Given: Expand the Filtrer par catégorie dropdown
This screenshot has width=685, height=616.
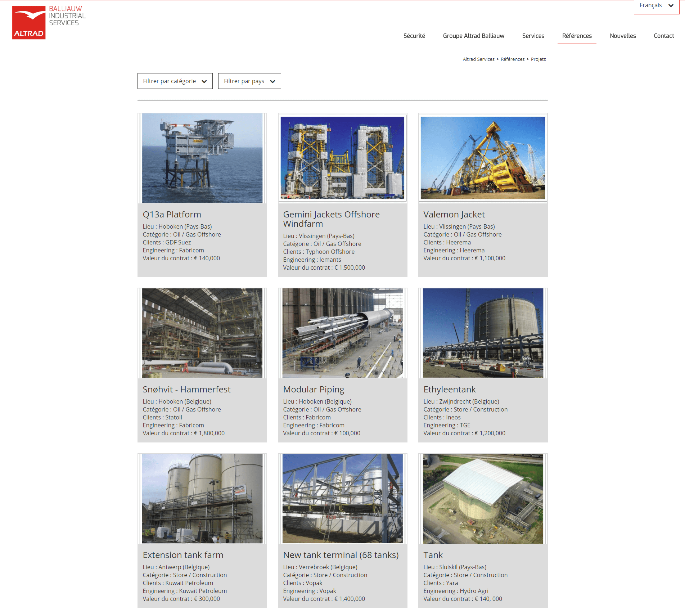Looking at the screenshot, I should point(175,81).
